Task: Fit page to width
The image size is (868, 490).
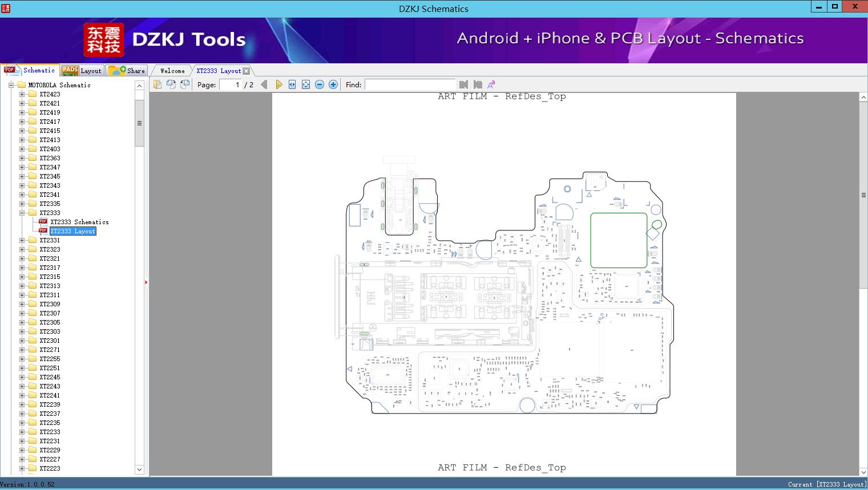Action: [292, 84]
